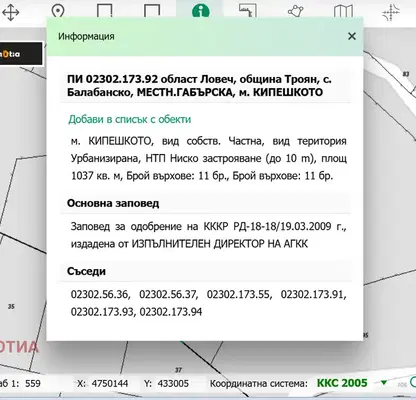Click parcel number 37 on the map
This screenshot has height=400, width=416.
coord(179,370)
